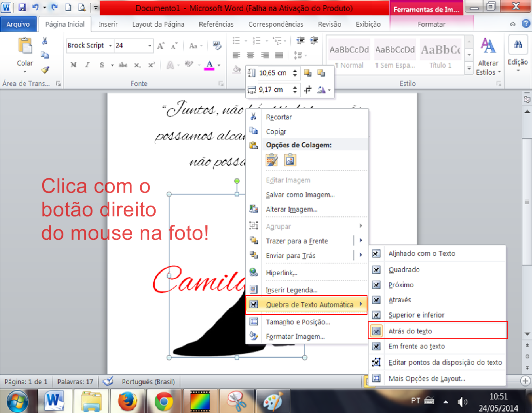Switch to the Revisão ribbon tab
Image resolution: width=532 pixels, height=413 pixels.
point(330,24)
